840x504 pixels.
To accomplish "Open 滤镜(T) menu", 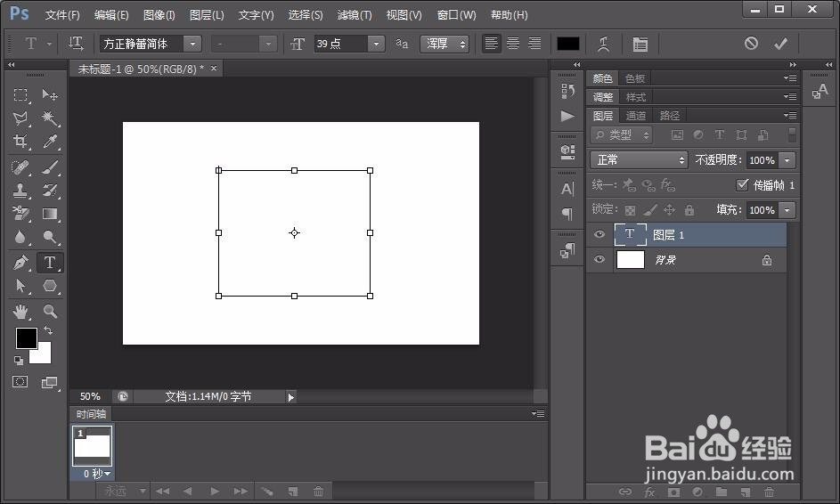I will click(355, 15).
